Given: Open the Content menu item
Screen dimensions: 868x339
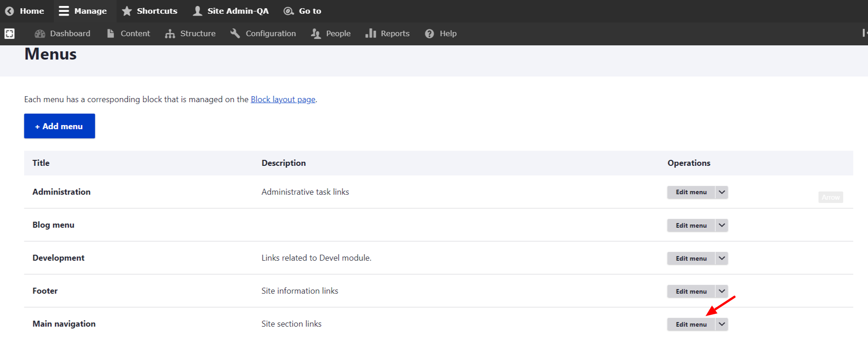Looking at the screenshot, I should click(129, 33).
